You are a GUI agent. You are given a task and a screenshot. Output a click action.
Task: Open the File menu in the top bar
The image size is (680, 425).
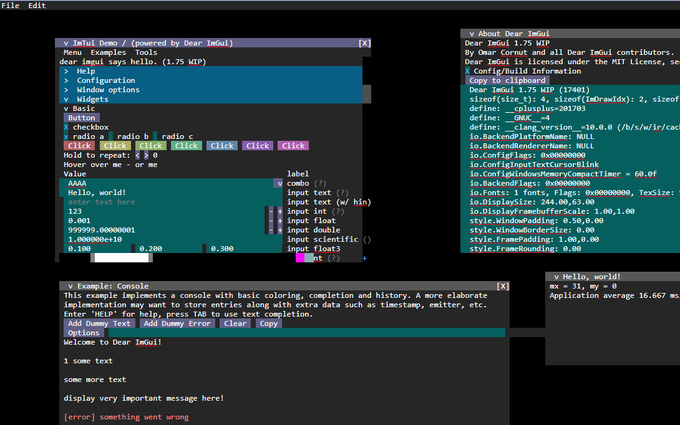click(x=10, y=5)
